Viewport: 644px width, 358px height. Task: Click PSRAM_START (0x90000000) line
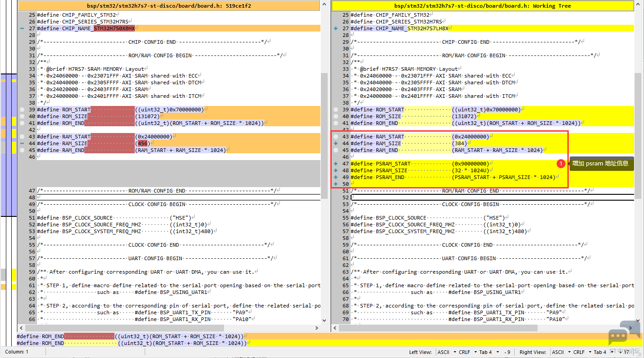pyautogui.click(x=492, y=164)
